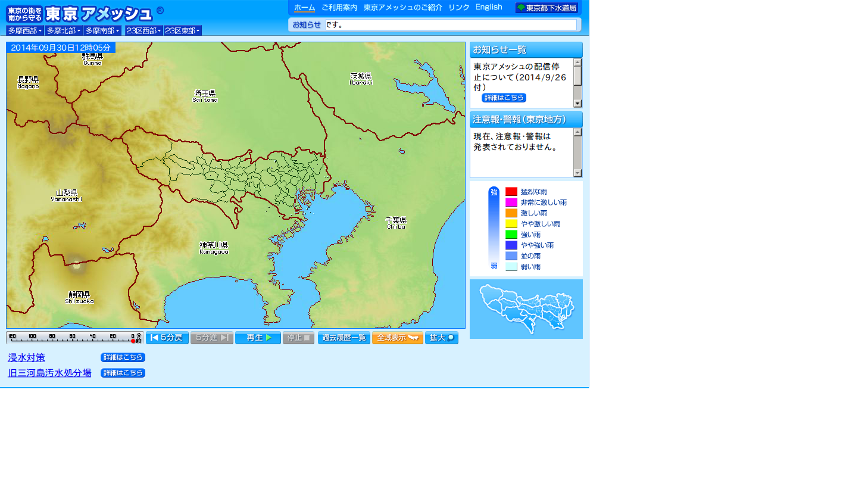Click the 茨城県 Ibaraki map label

point(361,79)
